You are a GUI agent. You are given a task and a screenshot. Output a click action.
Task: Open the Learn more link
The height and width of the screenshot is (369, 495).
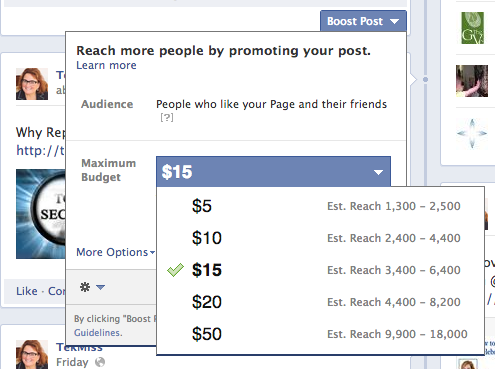(x=106, y=65)
